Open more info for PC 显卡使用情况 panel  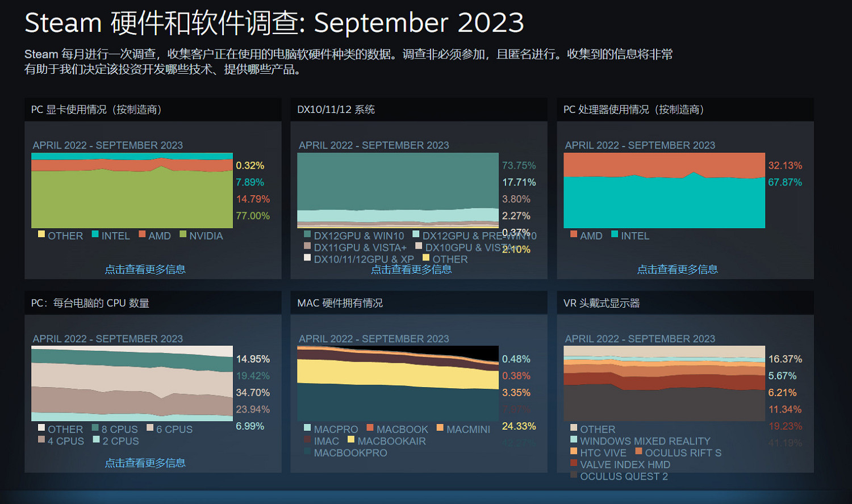pos(145,269)
